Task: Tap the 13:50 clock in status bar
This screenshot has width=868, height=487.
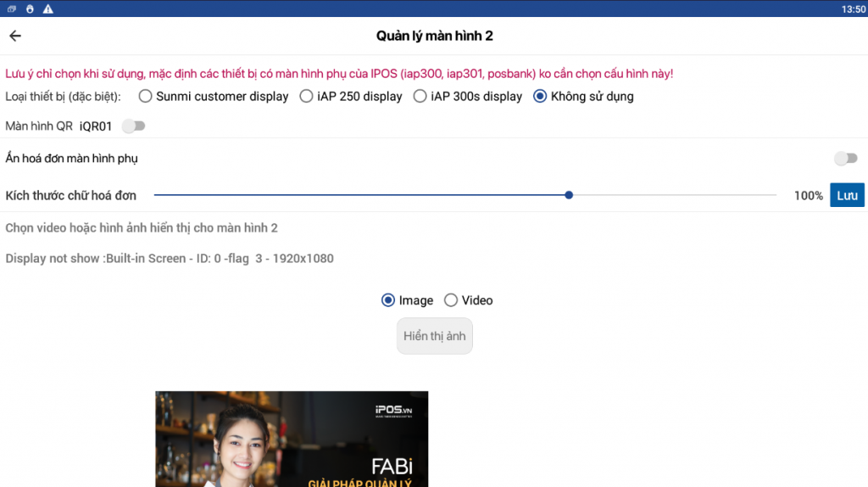Action: click(x=854, y=8)
